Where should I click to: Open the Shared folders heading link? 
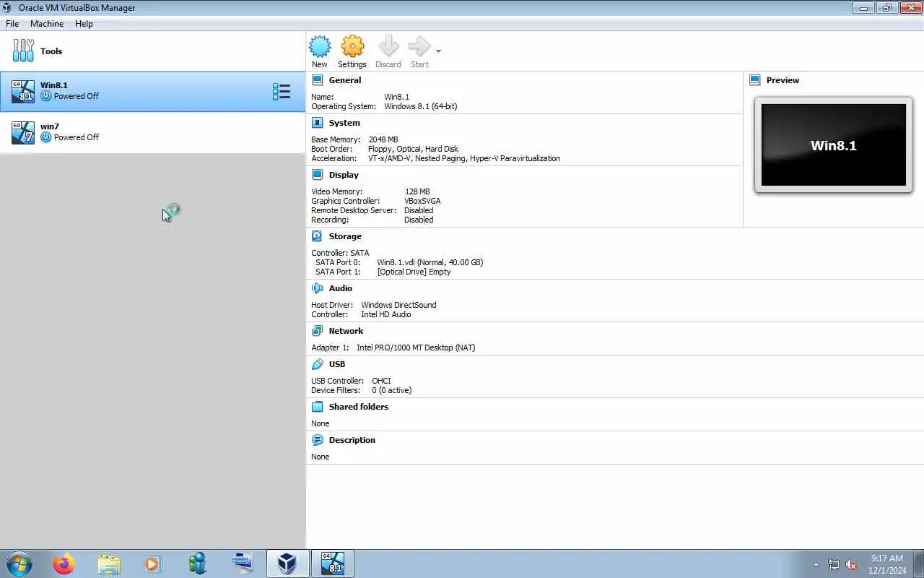click(359, 407)
